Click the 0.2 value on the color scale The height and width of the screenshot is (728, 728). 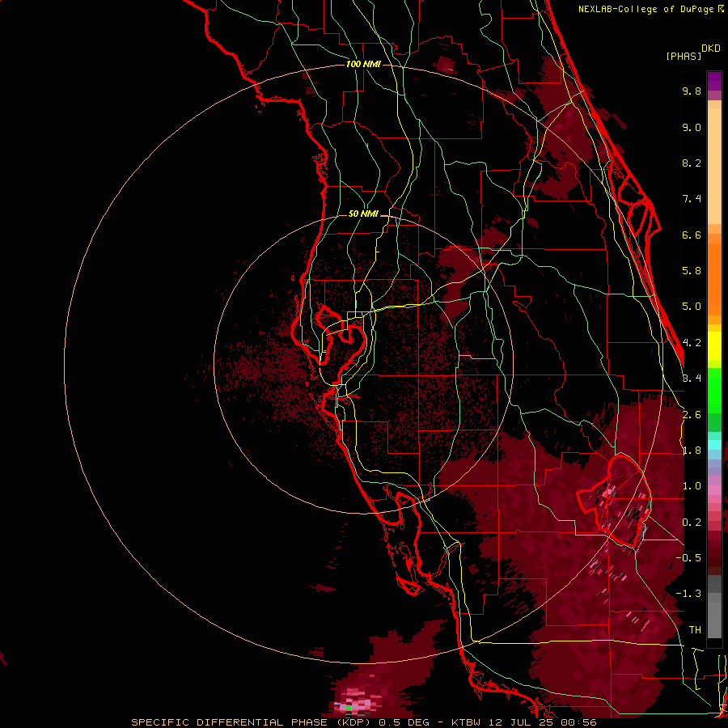click(692, 523)
